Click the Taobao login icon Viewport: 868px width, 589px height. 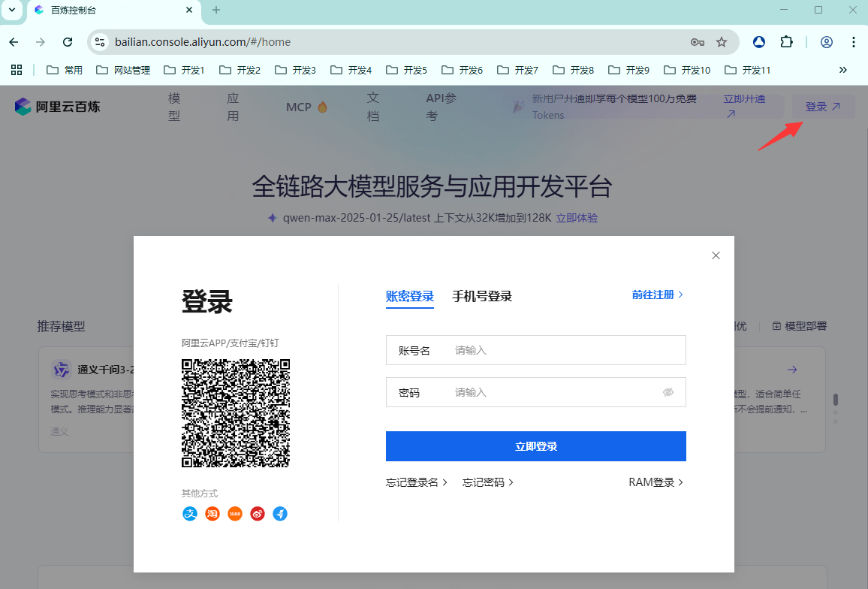[212, 514]
